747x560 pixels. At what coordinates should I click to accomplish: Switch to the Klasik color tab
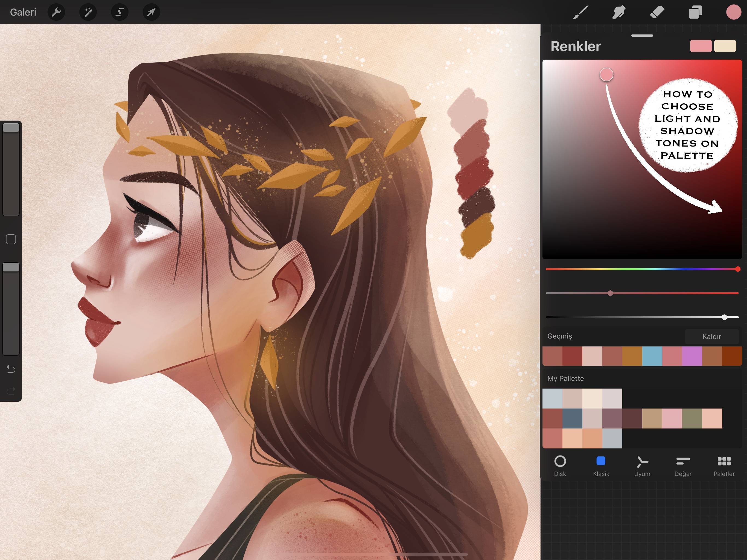tap(601, 466)
